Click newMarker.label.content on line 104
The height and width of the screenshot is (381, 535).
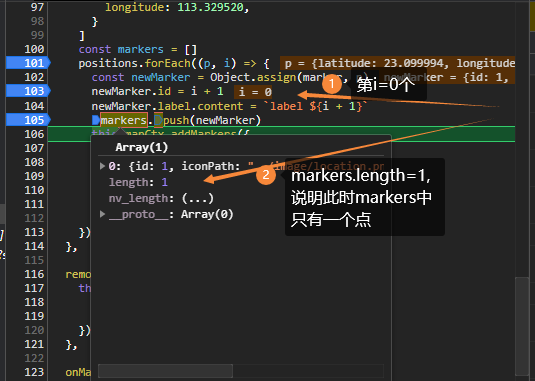tap(167, 106)
